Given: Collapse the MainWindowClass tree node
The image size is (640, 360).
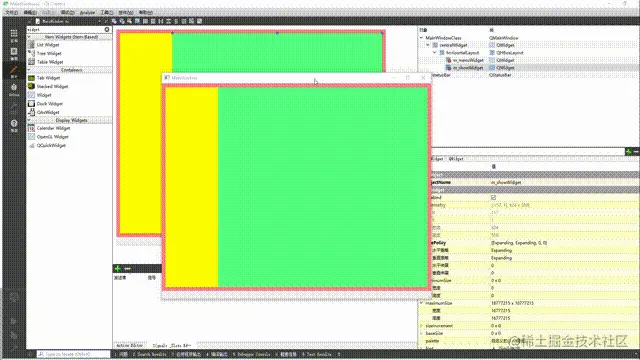Looking at the screenshot, I should tap(422, 38).
